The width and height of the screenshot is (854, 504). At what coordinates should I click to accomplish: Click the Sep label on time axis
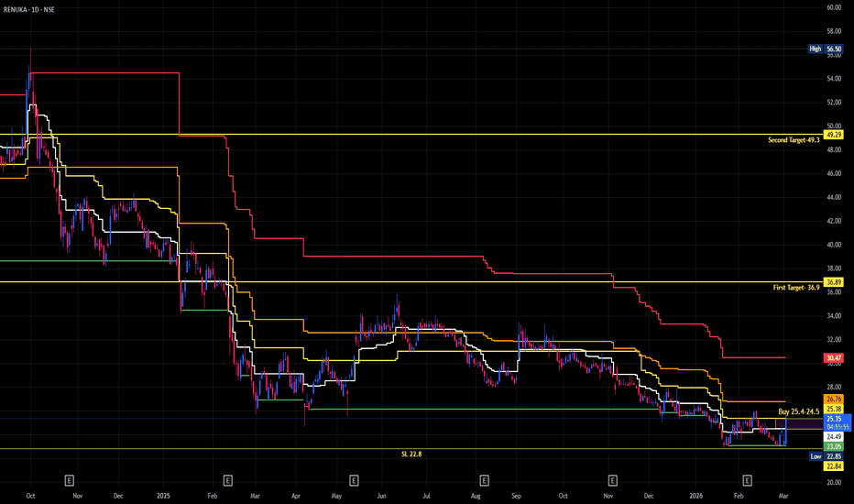[x=516, y=497]
